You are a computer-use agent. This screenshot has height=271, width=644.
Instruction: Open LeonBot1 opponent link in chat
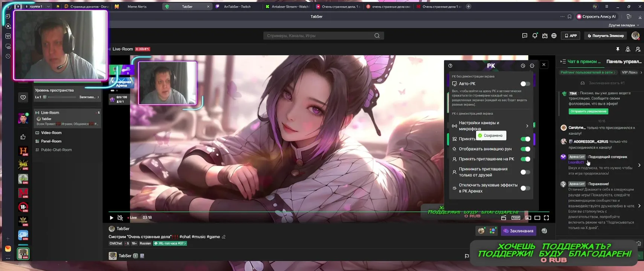[576, 162]
